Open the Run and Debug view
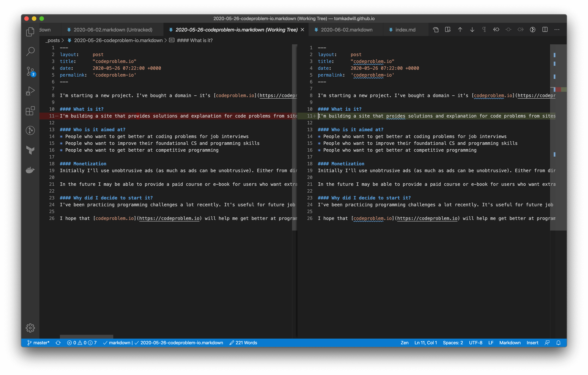The image size is (588, 375). 30,91
